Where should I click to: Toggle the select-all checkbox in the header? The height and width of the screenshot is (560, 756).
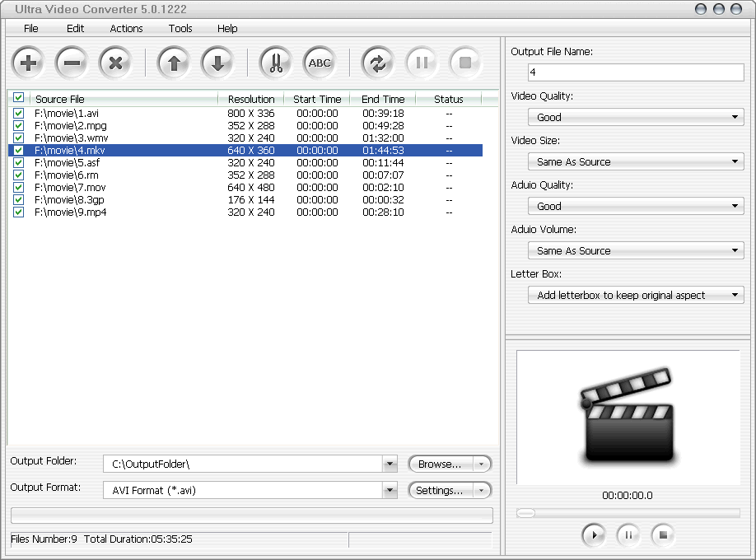click(18, 98)
